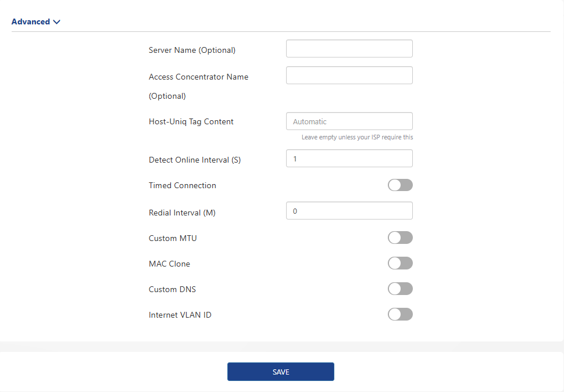Turn on the Custom MTU toggle

400,238
